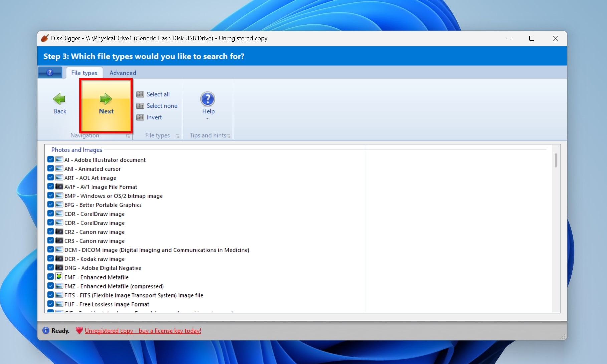Click the FLIF image format icon
607x364 pixels.
(59, 304)
